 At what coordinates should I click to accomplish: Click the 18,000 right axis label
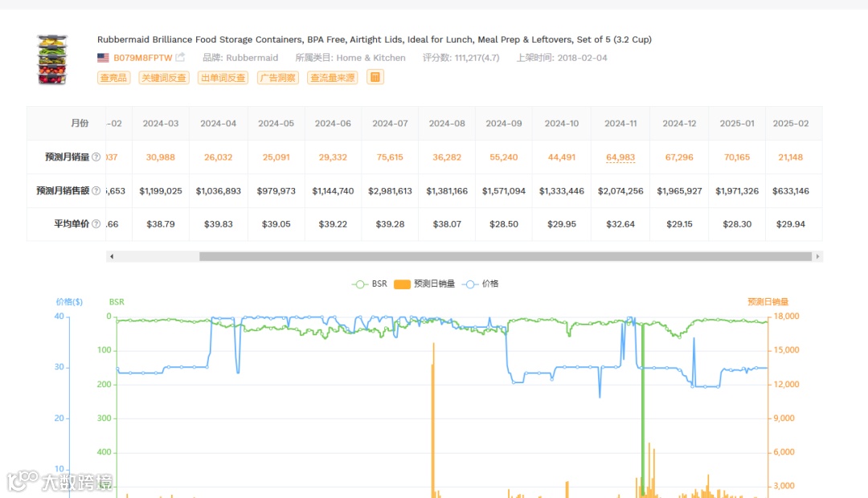click(786, 316)
